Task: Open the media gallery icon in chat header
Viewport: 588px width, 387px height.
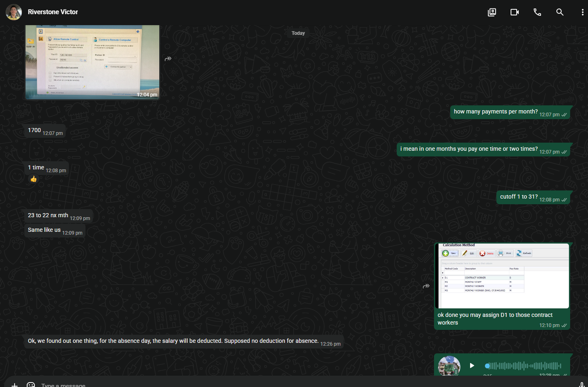Action: tap(492, 12)
